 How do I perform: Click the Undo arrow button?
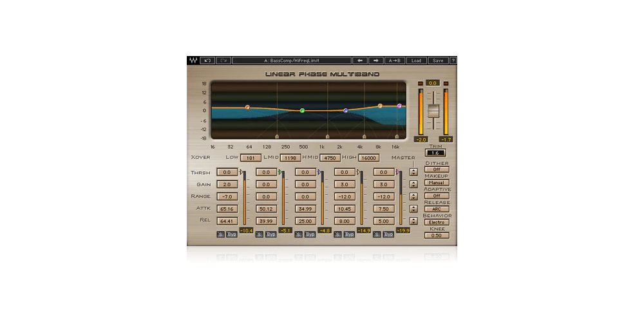pyautogui.click(x=207, y=61)
